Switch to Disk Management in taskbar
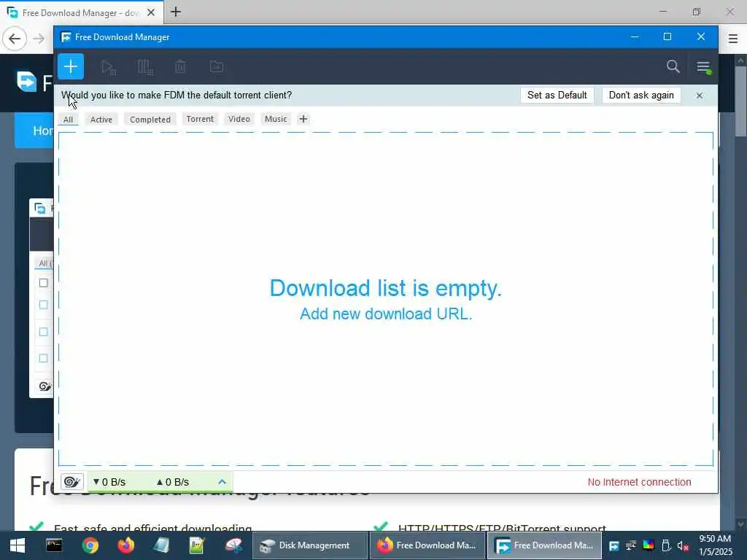Screen dimensions: 747x560 [310, 545]
